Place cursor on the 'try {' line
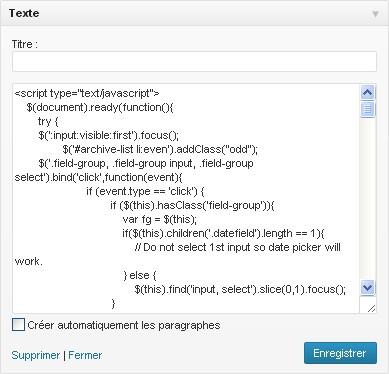Image resolution: width=389 pixels, height=374 pixels. pos(48,121)
